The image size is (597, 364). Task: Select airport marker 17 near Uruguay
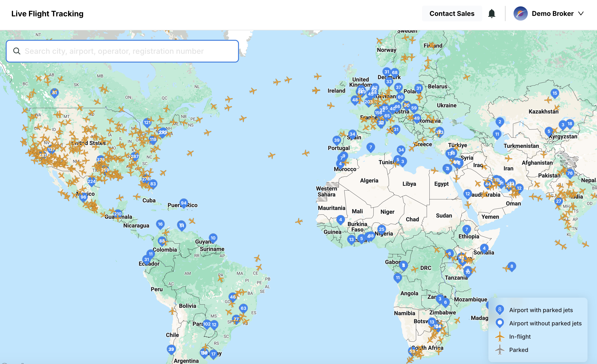point(213,355)
